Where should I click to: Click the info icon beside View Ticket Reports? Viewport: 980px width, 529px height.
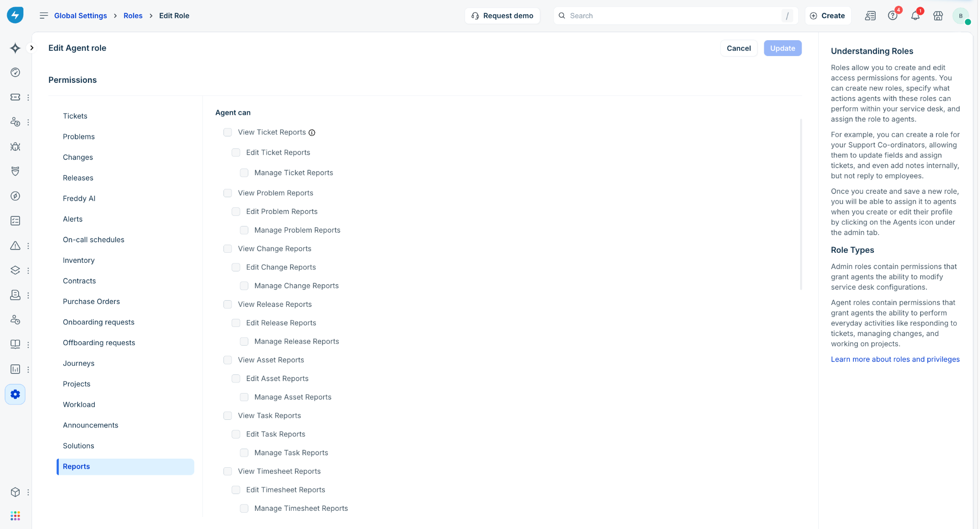312,133
